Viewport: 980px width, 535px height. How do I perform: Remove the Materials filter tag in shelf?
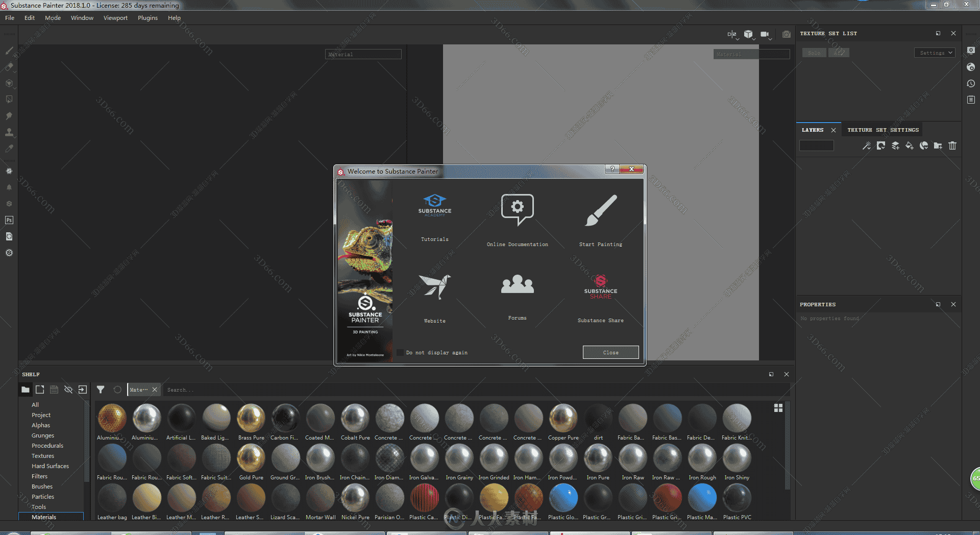pyautogui.click(x=155, y=390)
